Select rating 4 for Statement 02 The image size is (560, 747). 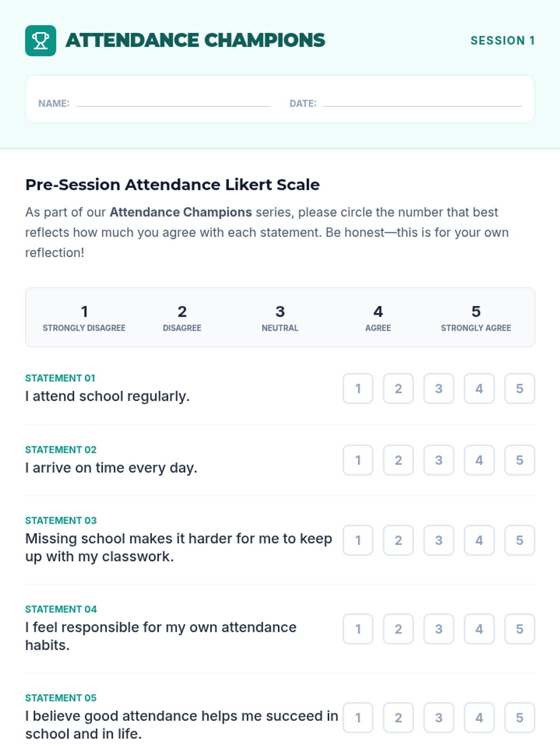tap(479, 460)
